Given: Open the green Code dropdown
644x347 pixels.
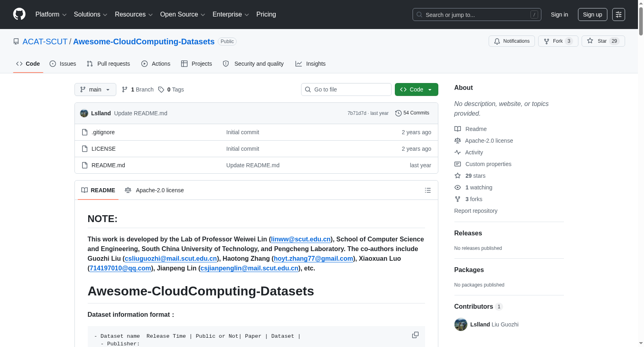Looking at the screenshot, I should [x=416, y=89].
